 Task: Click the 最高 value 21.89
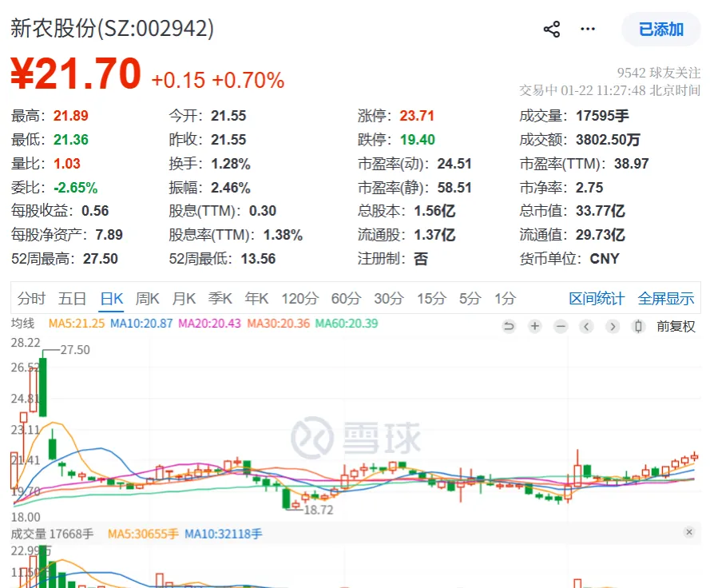pyautogui.click(x=70, y=116)
